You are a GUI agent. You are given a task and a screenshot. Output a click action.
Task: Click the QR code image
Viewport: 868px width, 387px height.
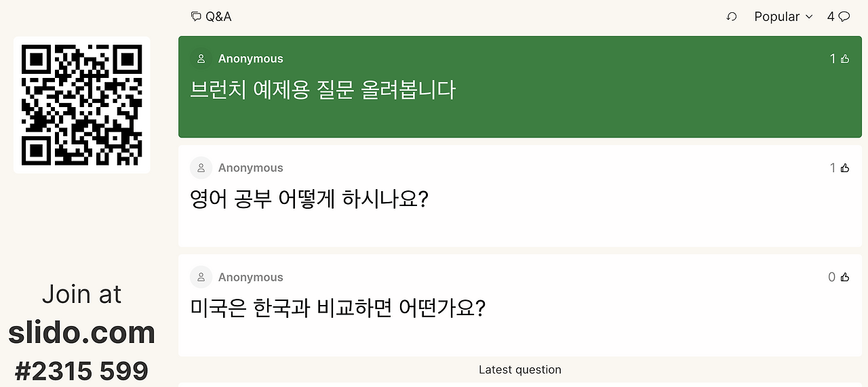point(81,105)
